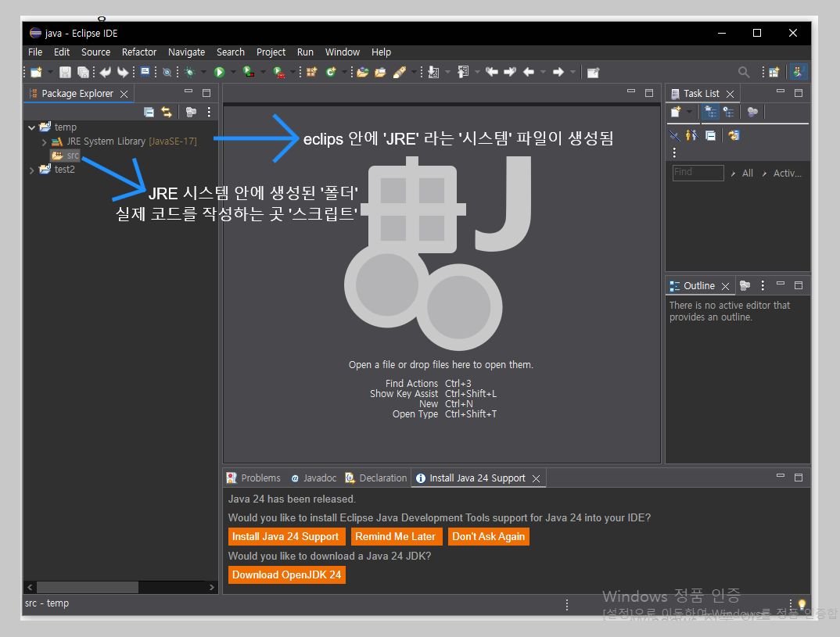
Task: Jump to Next Annotation icon
Action: click(x=434, y=72)
